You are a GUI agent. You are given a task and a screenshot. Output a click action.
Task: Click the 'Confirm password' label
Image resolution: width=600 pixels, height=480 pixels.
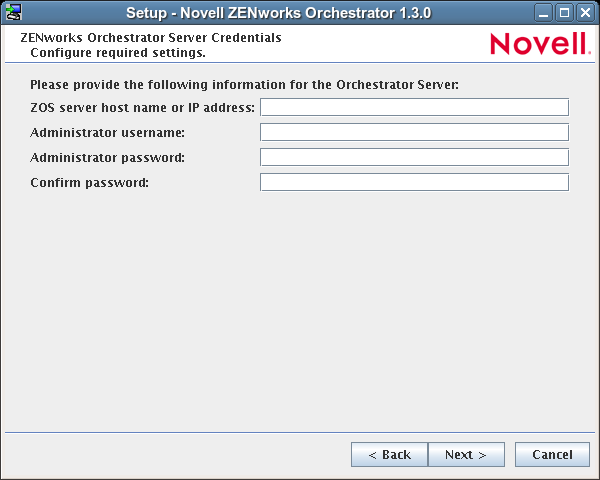pyautogui.click(x=89, y=182)
